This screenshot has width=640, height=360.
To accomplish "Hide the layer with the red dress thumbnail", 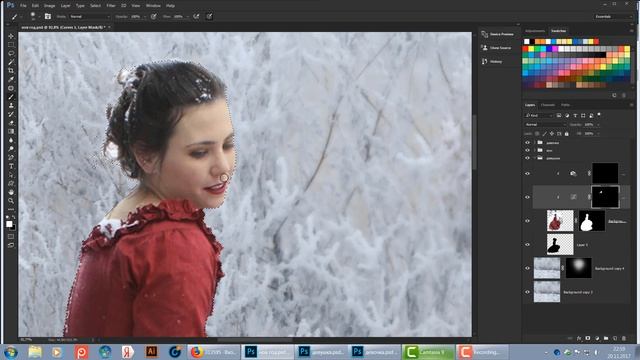I will coord(527,221).
